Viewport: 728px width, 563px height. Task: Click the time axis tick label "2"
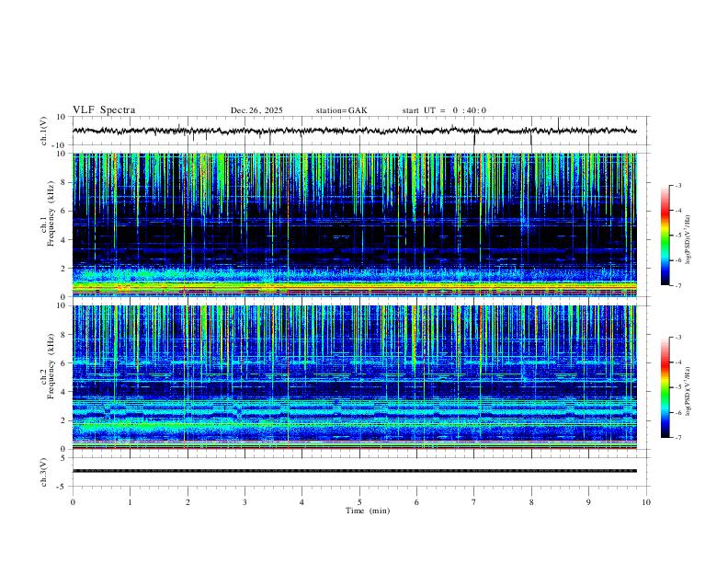(x=188, y=502)
